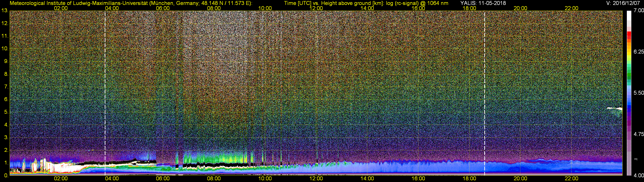The width and height of the screenshot is (644, 182).
Task: Click the 02:00 label on the bottom time axis
Action: pos(61,179)
